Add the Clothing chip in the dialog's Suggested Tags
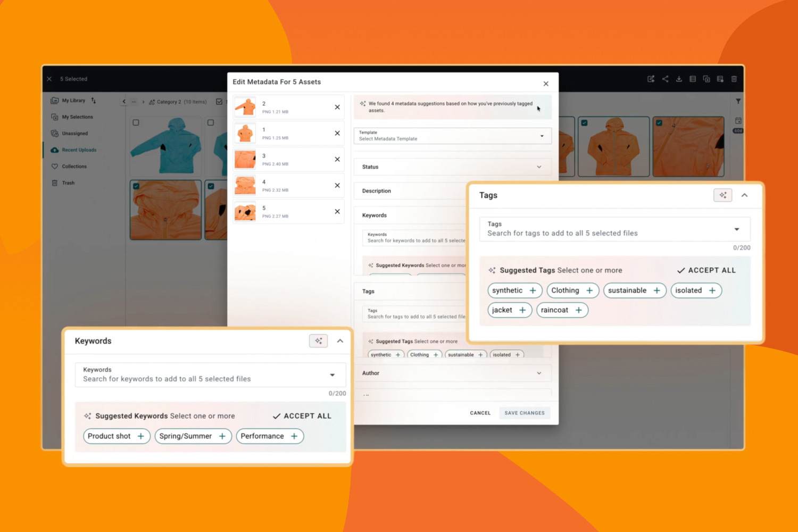798x532 pixels. [425, 354]
